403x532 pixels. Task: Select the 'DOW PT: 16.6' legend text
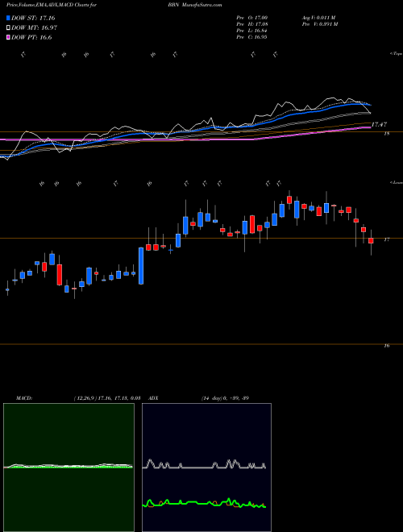tap(31, 37)
